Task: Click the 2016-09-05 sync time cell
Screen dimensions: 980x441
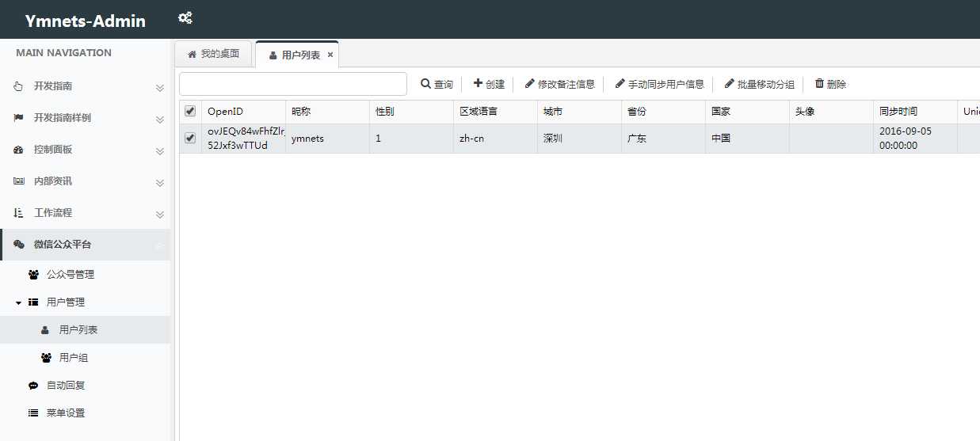Action: tap(916, 139)
